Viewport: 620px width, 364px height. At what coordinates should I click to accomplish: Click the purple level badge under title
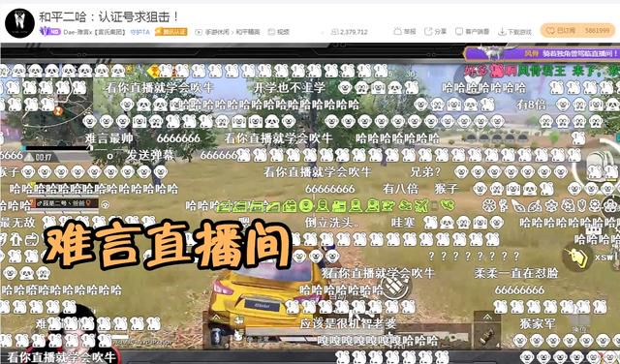click(x=49, y=32)
